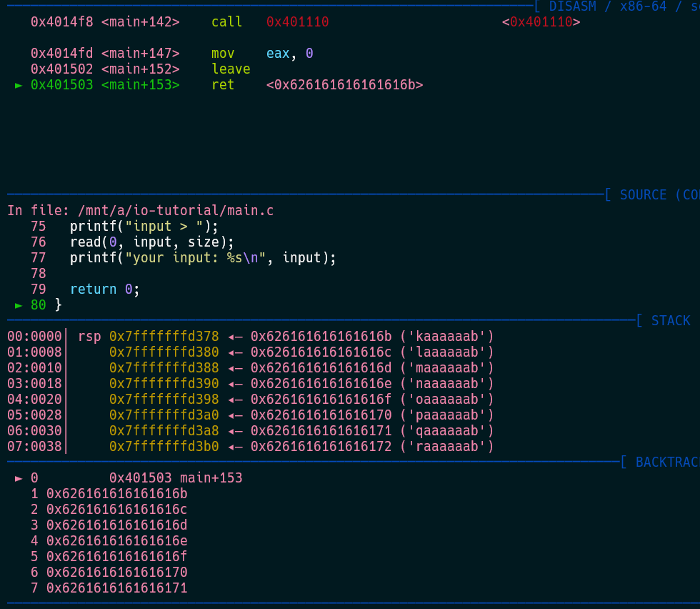This screenshot has width=700, height=609.
Task: Click the green current-instruction arrow at 0x401503
Action: (x=19, y=85)
